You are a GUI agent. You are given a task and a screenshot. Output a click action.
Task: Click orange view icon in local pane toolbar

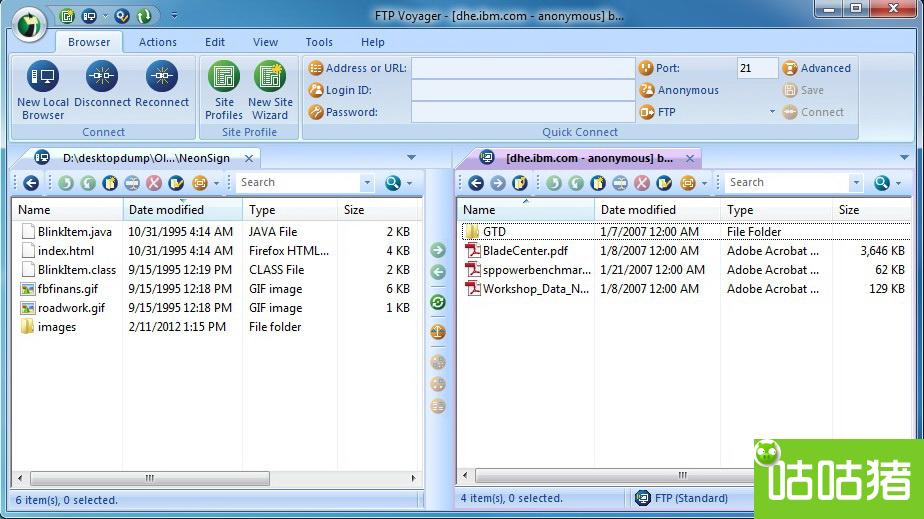pyautogui.click(x=200, y=183)
